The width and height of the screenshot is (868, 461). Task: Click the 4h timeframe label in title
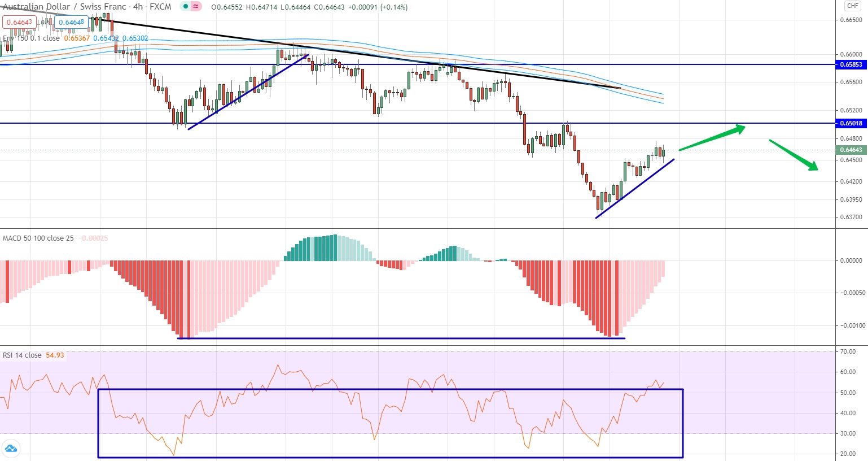(x=138, y=7)
